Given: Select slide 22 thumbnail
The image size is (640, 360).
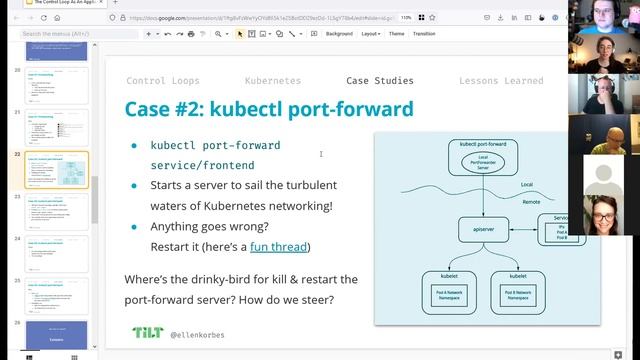Looking at the screenshot, I should pyautogui.click(x=56, y=170).
